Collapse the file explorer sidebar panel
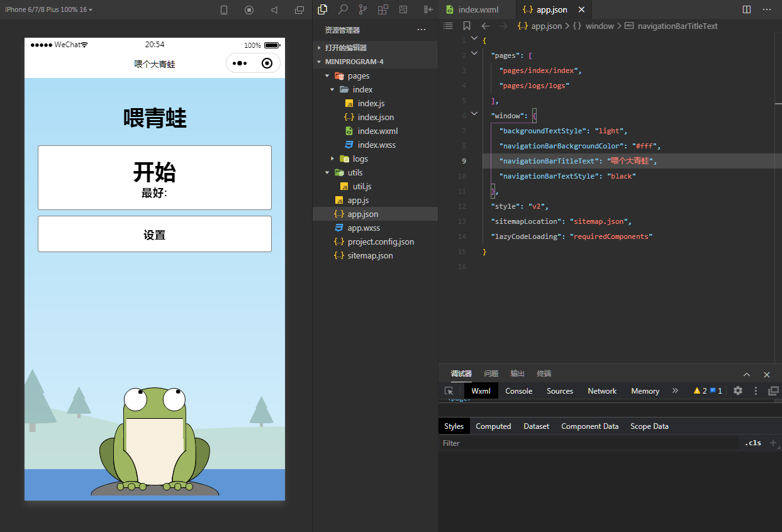This screenshot has height=532, width=782. tap(429, 9)
